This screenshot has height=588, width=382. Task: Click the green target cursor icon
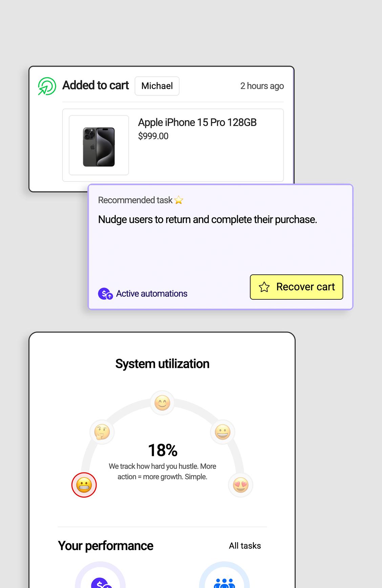(x=47, y=86)
